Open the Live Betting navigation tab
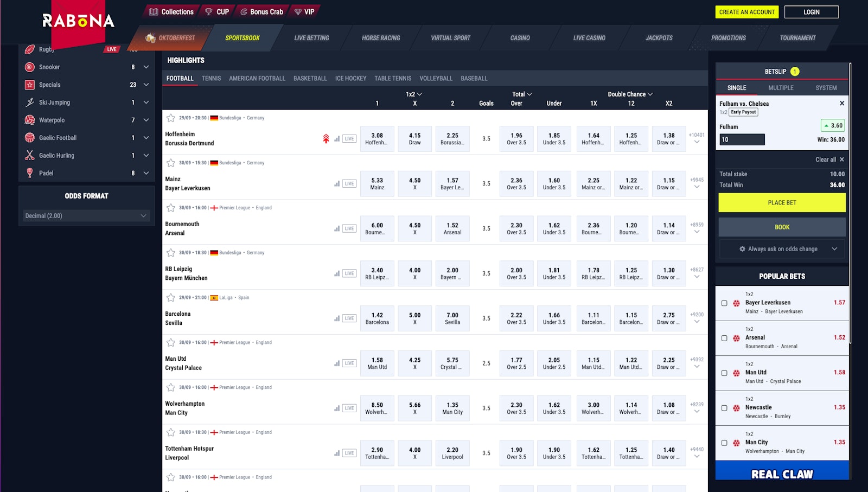This screenshot has height=492, width=868. (311, 38)
